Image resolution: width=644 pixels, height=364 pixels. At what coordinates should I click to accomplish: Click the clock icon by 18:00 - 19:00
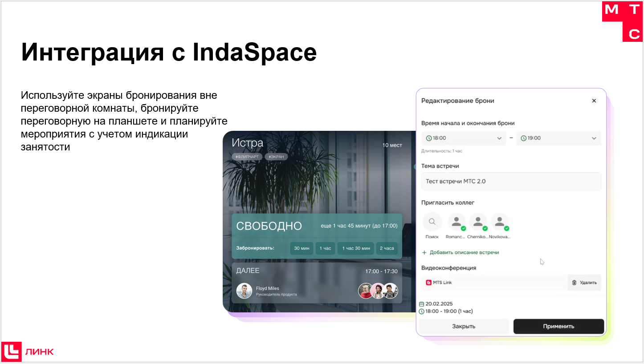pos(422,311)
